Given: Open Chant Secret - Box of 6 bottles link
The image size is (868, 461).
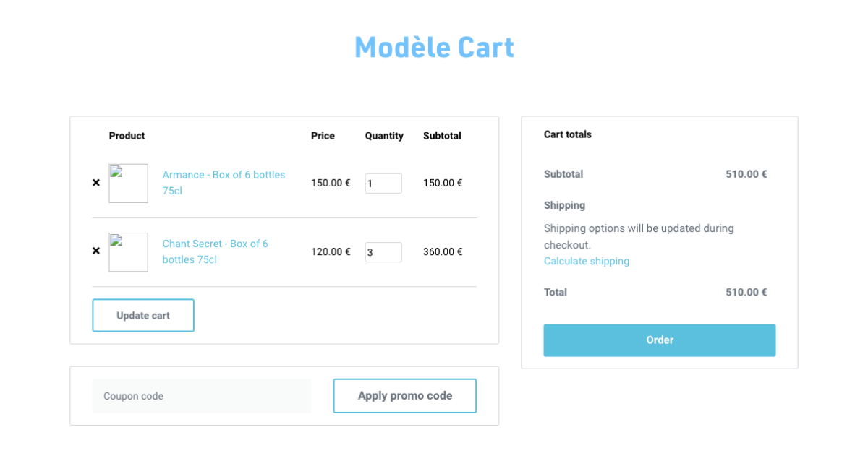Looking at the screenshot, I should (215, 251).
